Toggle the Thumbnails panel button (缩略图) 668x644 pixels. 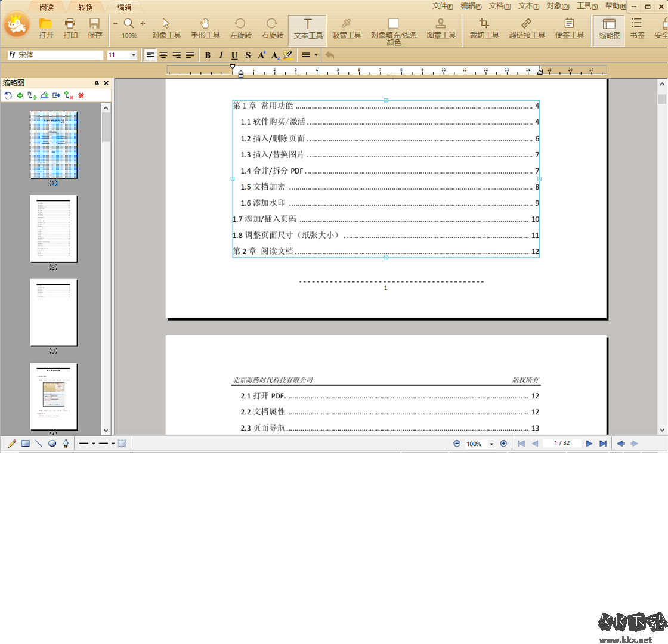pyautogui.click(x=609, y=30)
